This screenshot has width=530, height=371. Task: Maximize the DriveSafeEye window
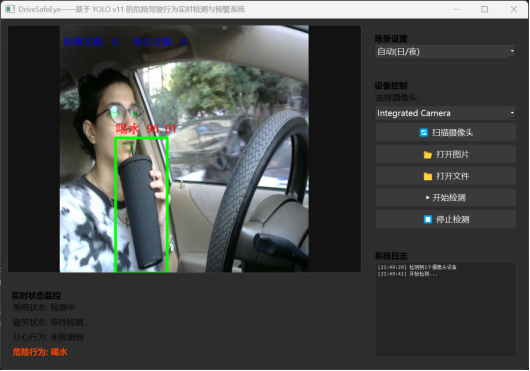click(x=484, y=9)
